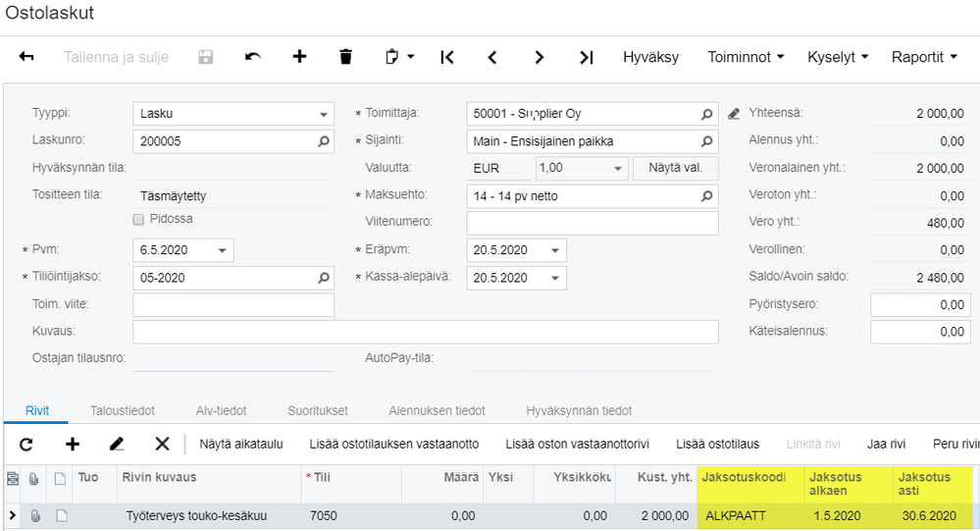Open the Taloustiedot tab
Image resolution: width=980 pixels, height=531 pixels.
[x=121, y=410]
